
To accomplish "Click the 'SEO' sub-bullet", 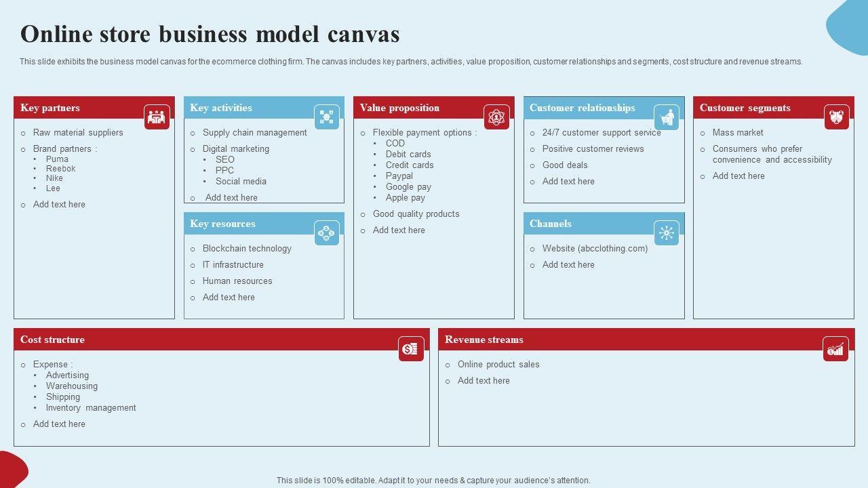I will (x=225, y=160).
